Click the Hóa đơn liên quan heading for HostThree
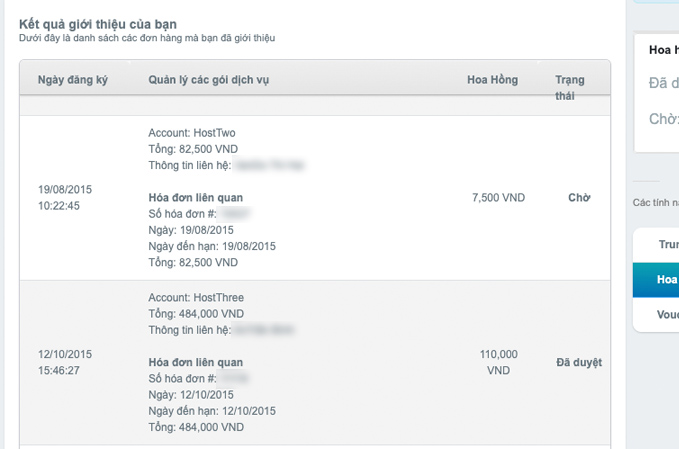 (196, 362)
